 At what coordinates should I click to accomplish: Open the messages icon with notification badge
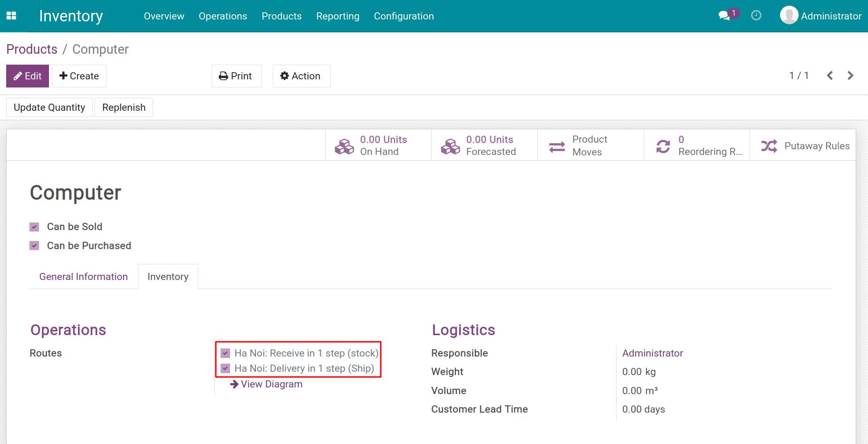724,15
